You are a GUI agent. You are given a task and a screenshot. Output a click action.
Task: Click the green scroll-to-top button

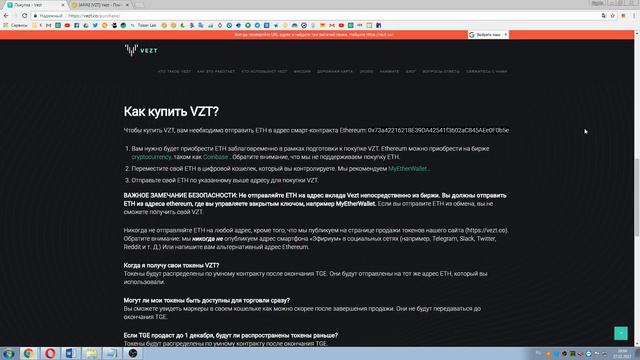pos(621,333)
